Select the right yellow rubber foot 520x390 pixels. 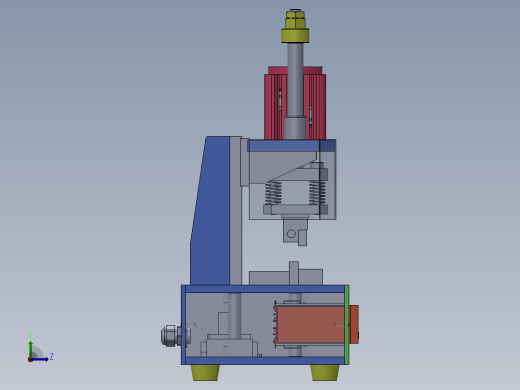pyautogui.click(x=325, y=372)
